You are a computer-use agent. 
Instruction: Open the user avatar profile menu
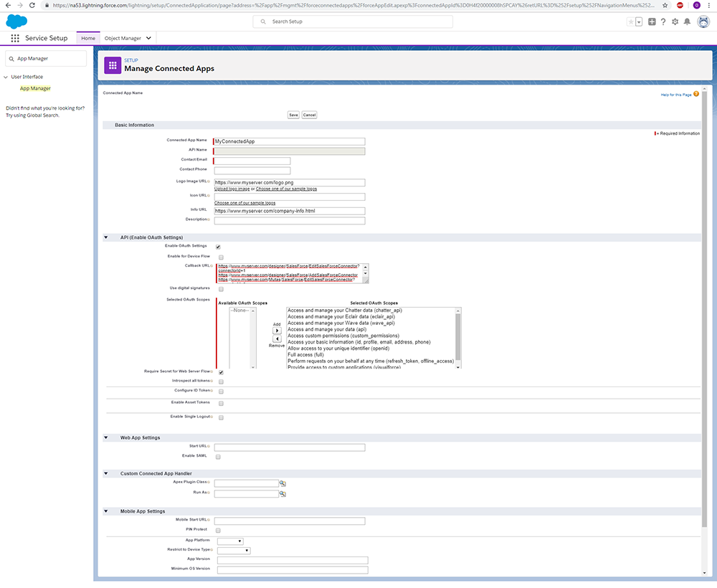[x=703, y=22]
